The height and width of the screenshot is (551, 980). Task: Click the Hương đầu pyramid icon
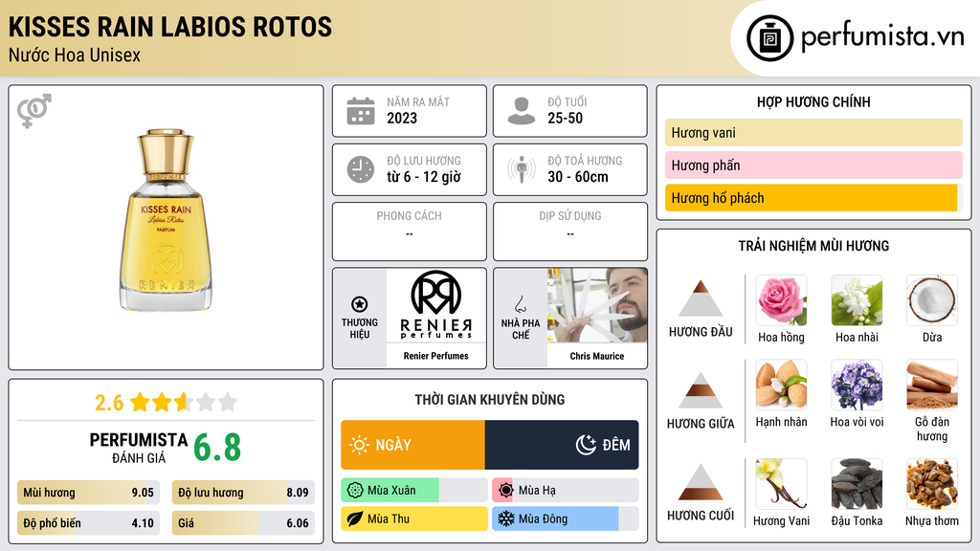click(x=701, y=298)
